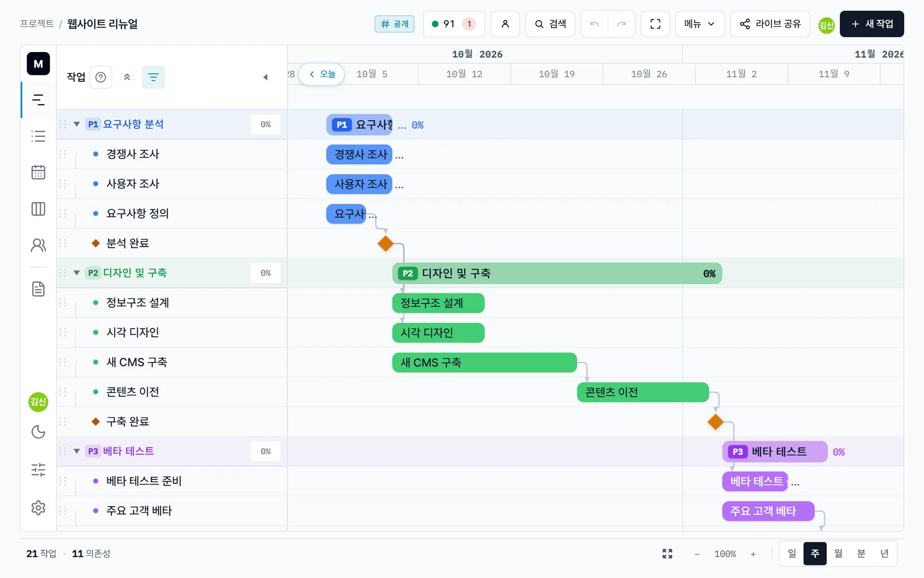Image resolution: width=924 pixels, height=578 pixels.
Task: Open the members person icon
Action: 505,24
